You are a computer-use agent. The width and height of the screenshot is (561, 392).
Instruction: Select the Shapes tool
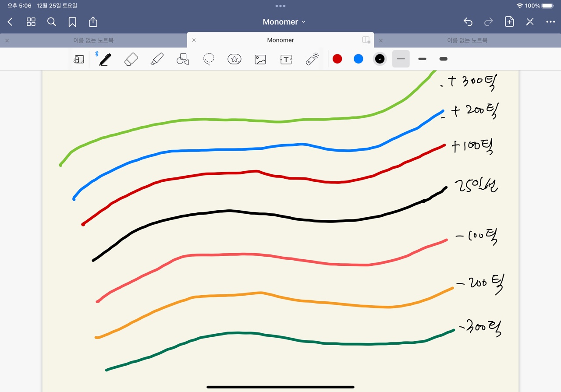tap(183, 59)
